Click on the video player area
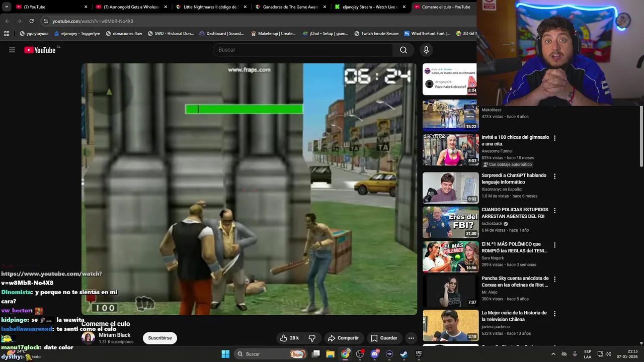Viewport: 644px width, 362px height. click(x=249, y=189)
